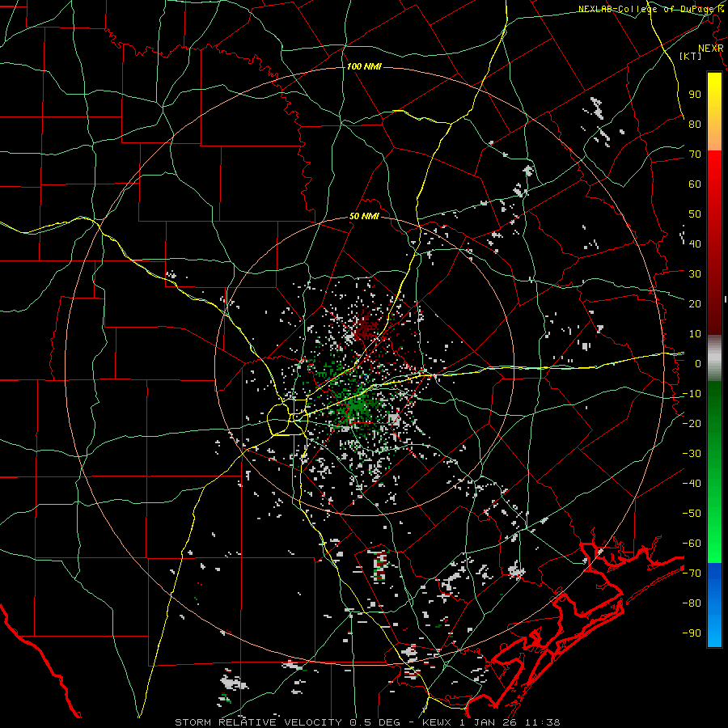Click the dark red outbound velocity cluster
This screenshot has height=728, width=728.
pos(367,327)
